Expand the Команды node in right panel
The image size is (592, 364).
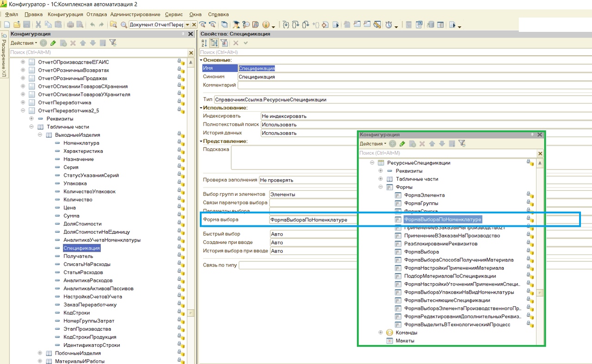[x=381, y=333]
